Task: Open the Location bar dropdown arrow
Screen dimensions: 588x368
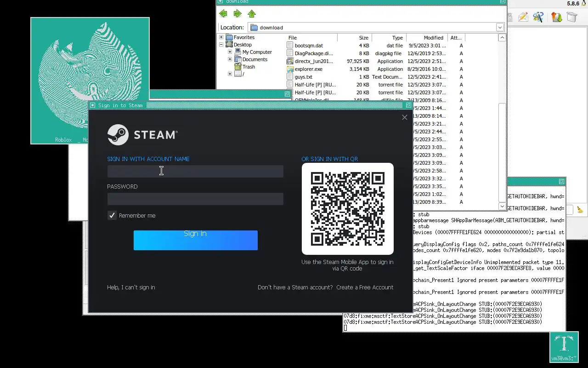Action: (x=500, y=28)
